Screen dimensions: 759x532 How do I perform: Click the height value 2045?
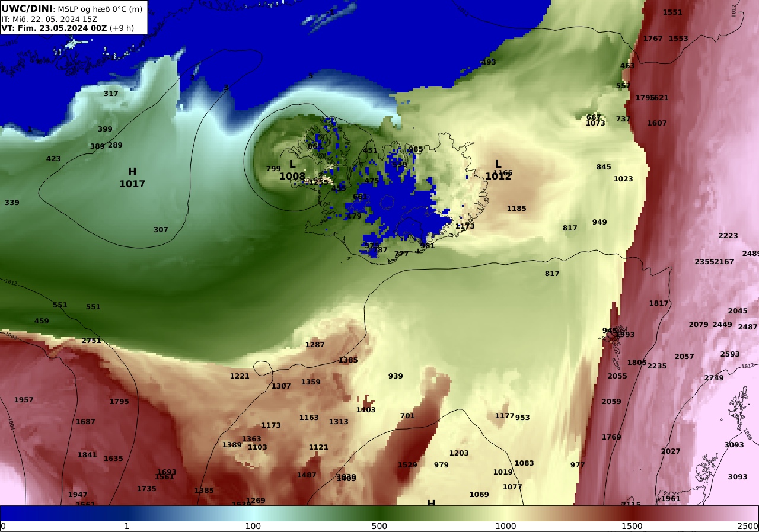[x=738, y=311]
